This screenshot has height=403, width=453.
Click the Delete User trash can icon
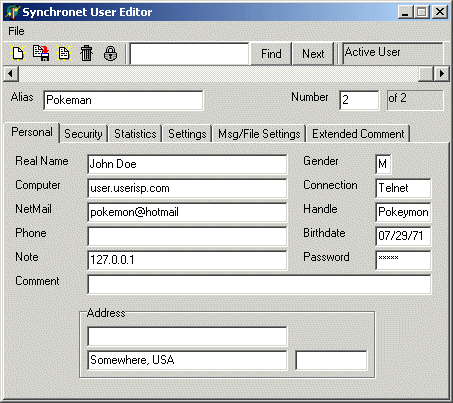[86, 53]
